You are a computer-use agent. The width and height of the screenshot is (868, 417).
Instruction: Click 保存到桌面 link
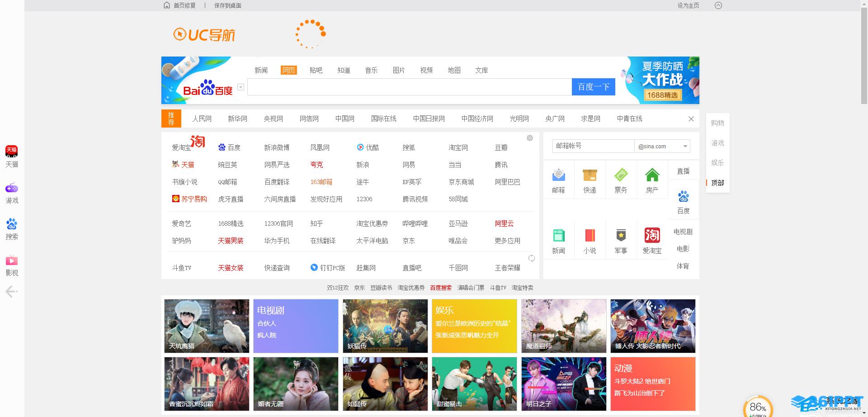tap(228, 5)
